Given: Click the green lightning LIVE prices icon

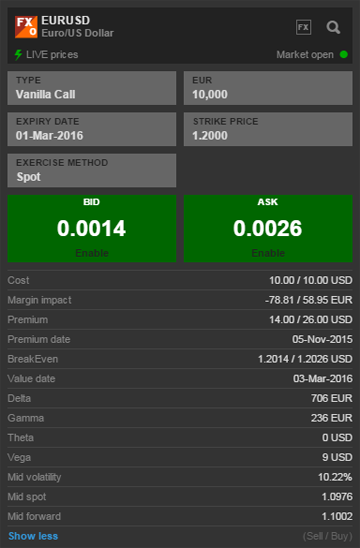Looking at the screenshot, I should (x=18, y=55).
